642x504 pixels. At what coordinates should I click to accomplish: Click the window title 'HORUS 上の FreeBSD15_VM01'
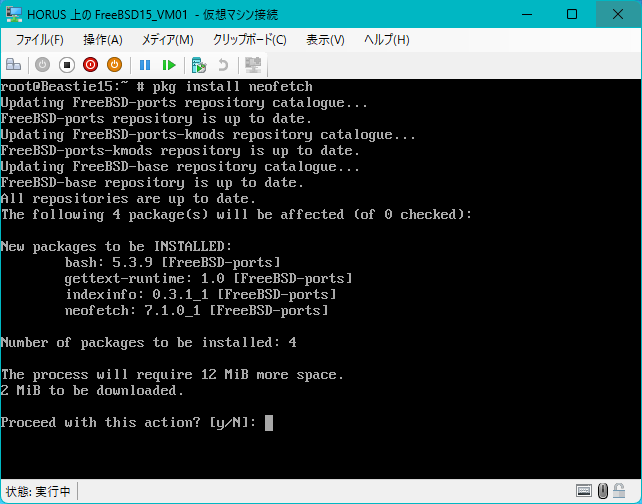[107, 15]
